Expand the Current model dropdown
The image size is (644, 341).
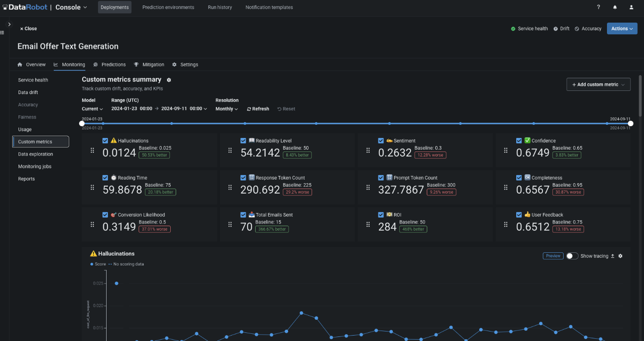pos(92,109)
